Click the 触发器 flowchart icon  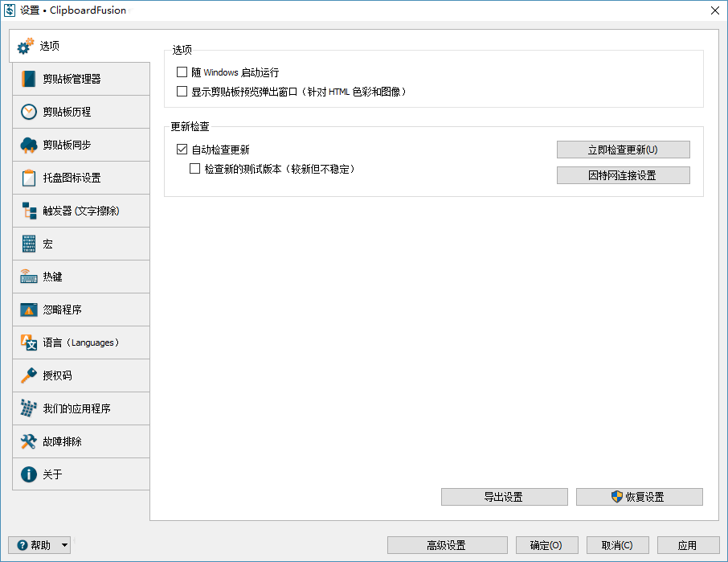point(29,211)
